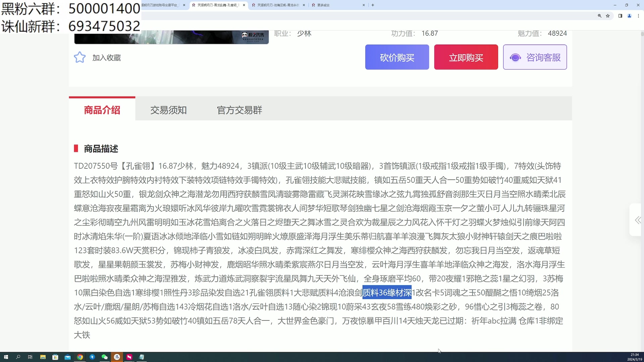Expand the hidden panel via right-edge chevron
This screenshot has width=644, height=362.
tap(637, 220)
